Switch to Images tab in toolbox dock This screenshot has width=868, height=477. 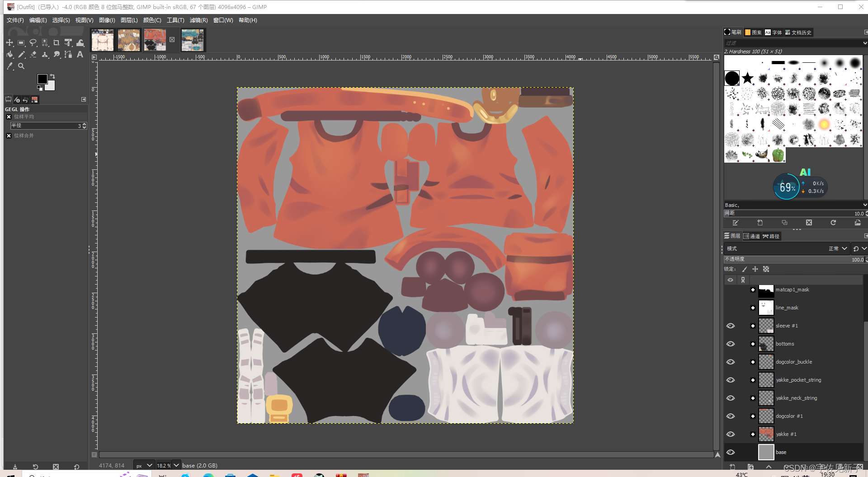[x=34, y=99]
